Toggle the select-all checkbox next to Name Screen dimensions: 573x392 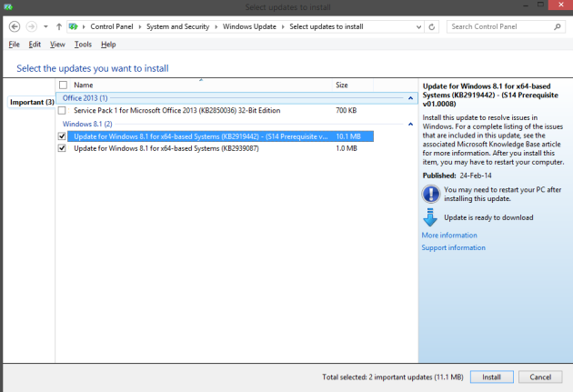[64, 85]
